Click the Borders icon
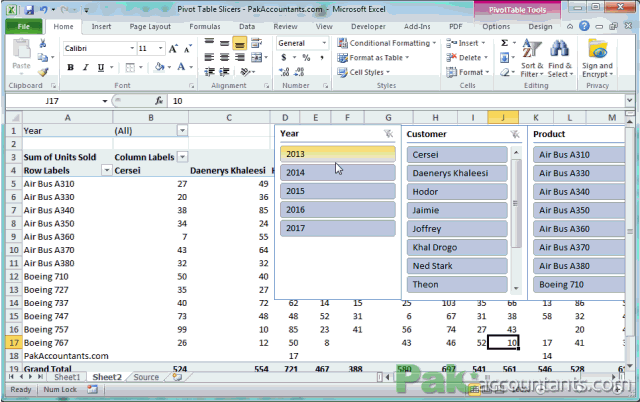640x402 pixels. (x=130, y=67)
